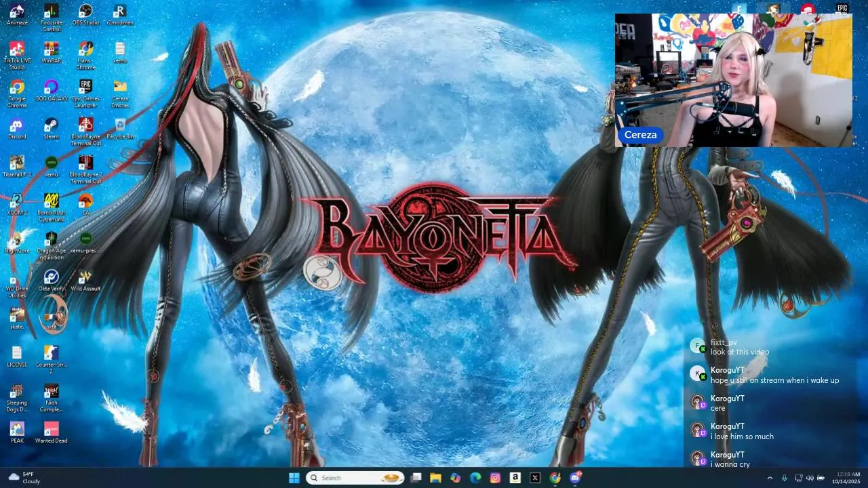Open Task View from the taskbar
Viewport: 868px width, 488px height.
coord(416,478)
